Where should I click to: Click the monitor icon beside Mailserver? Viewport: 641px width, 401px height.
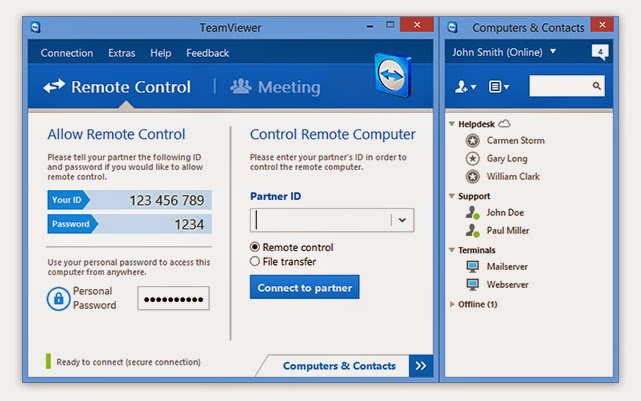[473, 267]
